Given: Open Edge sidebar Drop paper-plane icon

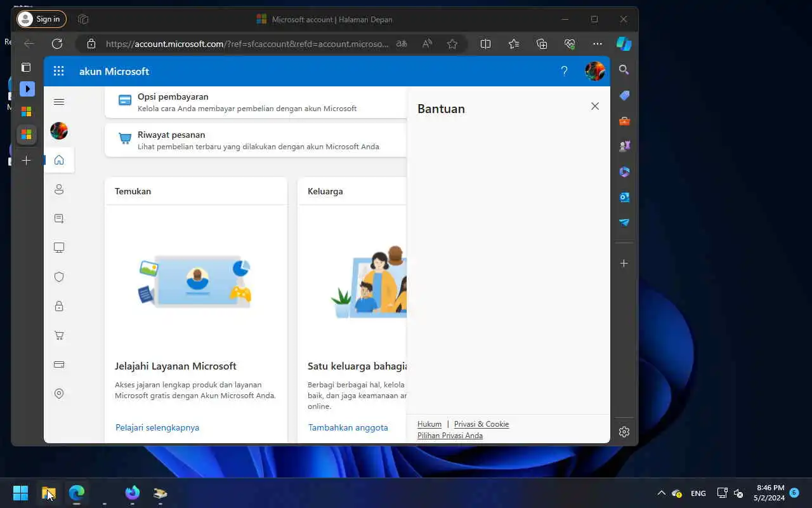Looking at the screenshot, I should [624, 222].
